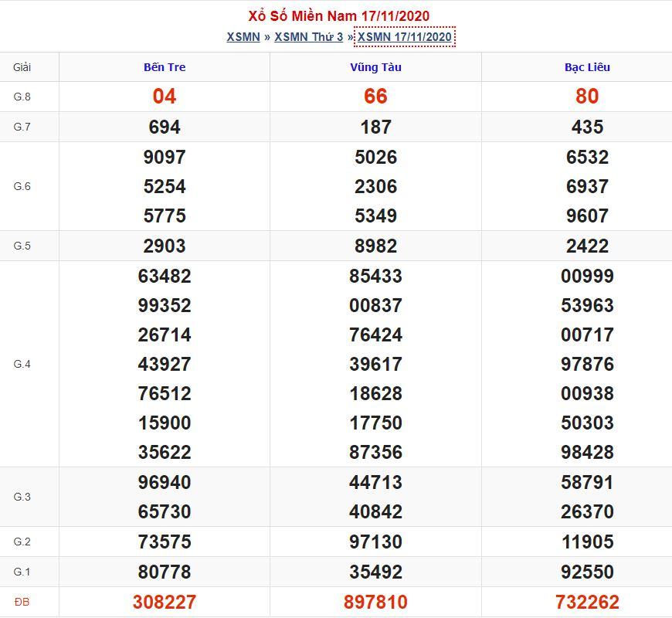672x618 pixels.
Task: Open the XSMN Thứ 3 link
Action: point(308,37)
